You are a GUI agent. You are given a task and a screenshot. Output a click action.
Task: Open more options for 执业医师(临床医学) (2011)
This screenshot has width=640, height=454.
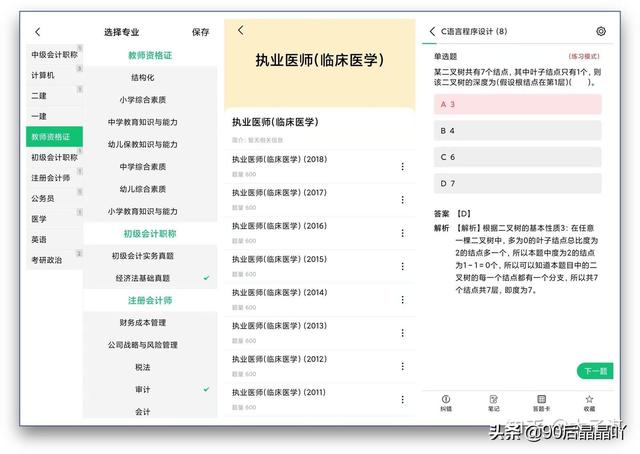(x=402, y=400)
